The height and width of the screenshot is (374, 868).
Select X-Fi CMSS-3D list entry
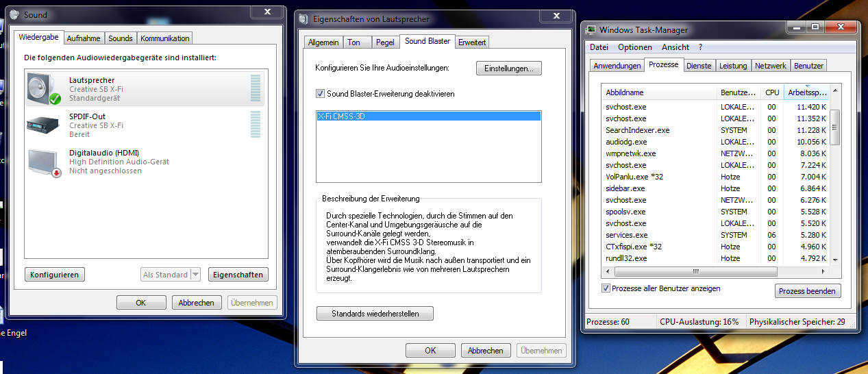429,116
